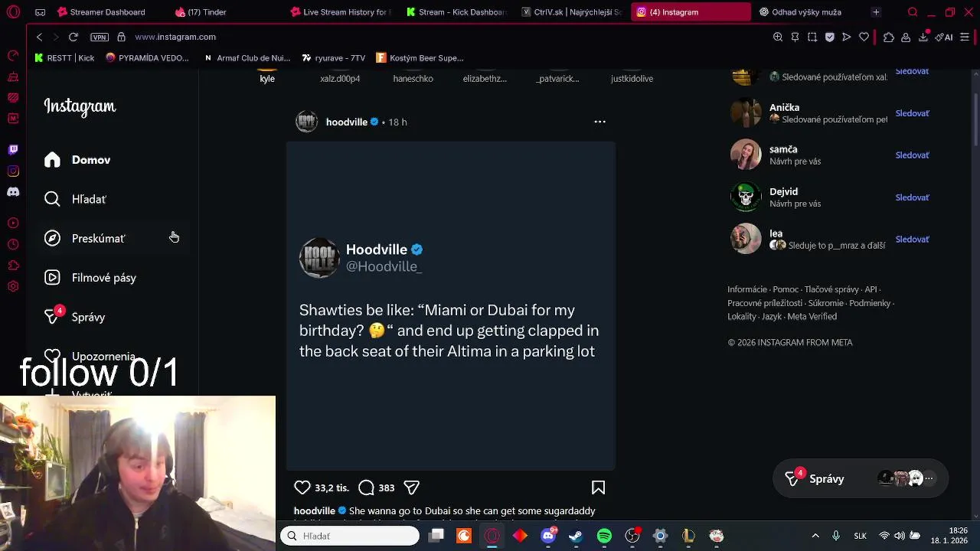Open Správy messages in sidebar
The width and height of the screenshot is (980, 551).
point(74,317)
